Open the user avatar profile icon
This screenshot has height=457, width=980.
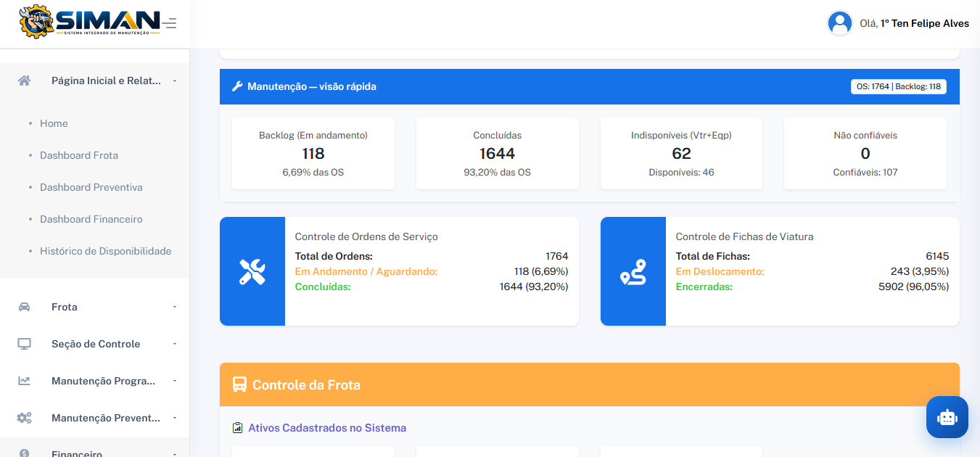pyautogui.click(x=839, y=23)
